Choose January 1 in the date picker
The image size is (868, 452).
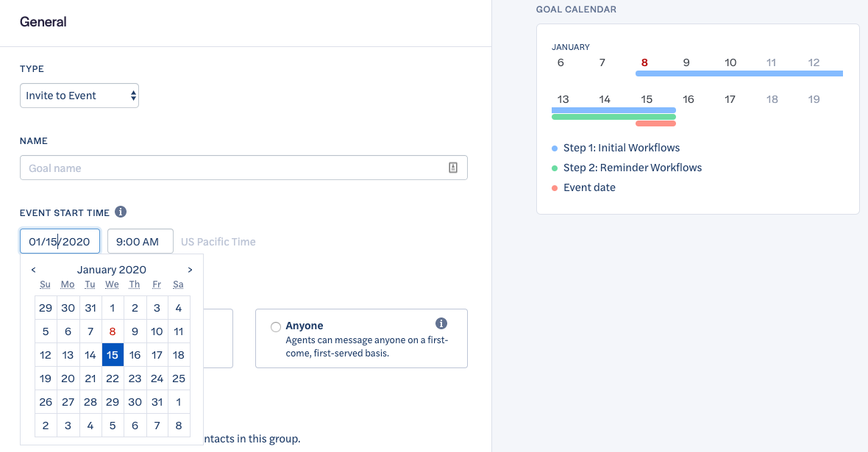[x=113, y=308]
